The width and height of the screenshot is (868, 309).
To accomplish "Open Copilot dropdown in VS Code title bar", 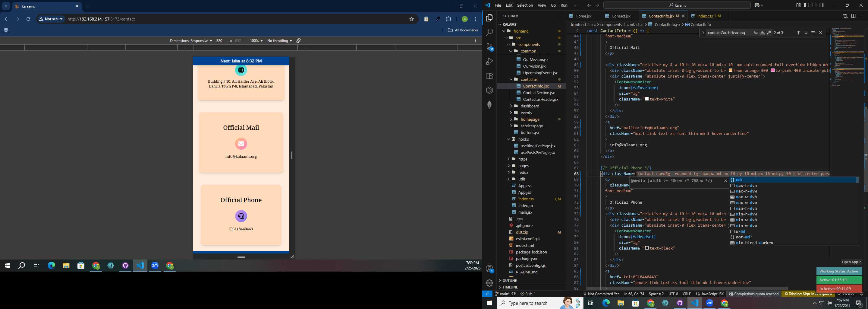I will [759, 5].
